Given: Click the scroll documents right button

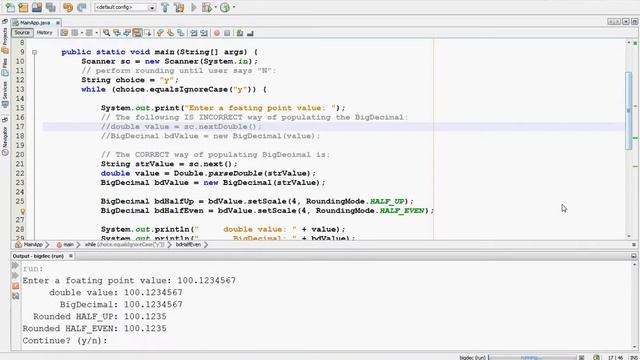Looking at the screenshot, I should (x=617, y=22).
